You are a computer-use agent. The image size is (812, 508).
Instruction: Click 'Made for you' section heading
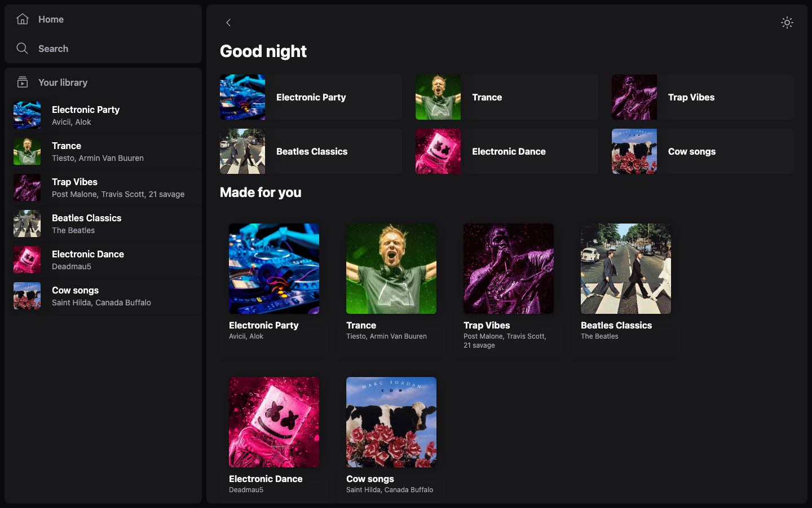click(261, 192)
